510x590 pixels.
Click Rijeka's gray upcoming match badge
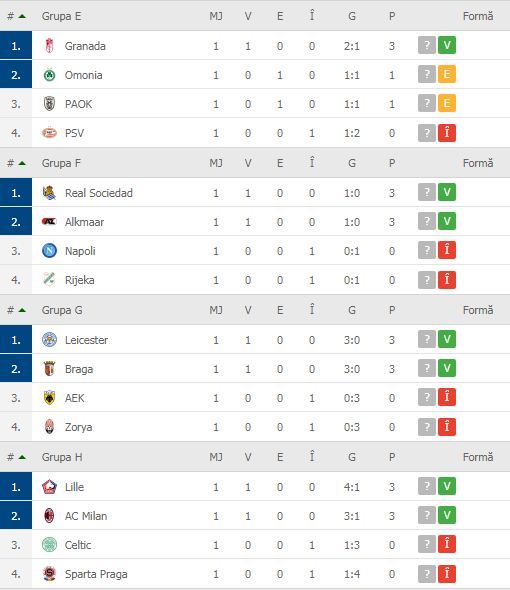click(x=427, y=280)
